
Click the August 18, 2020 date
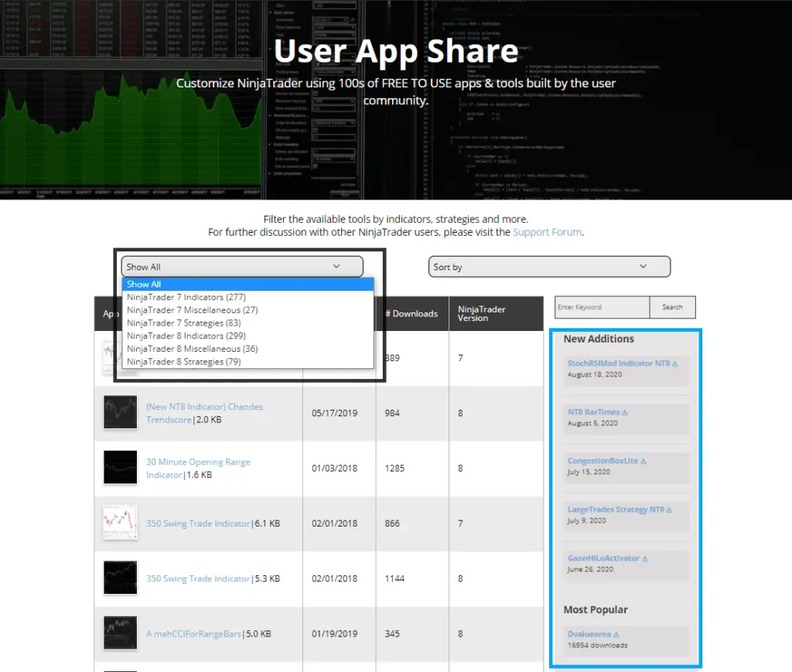click(x=595, y=374)
